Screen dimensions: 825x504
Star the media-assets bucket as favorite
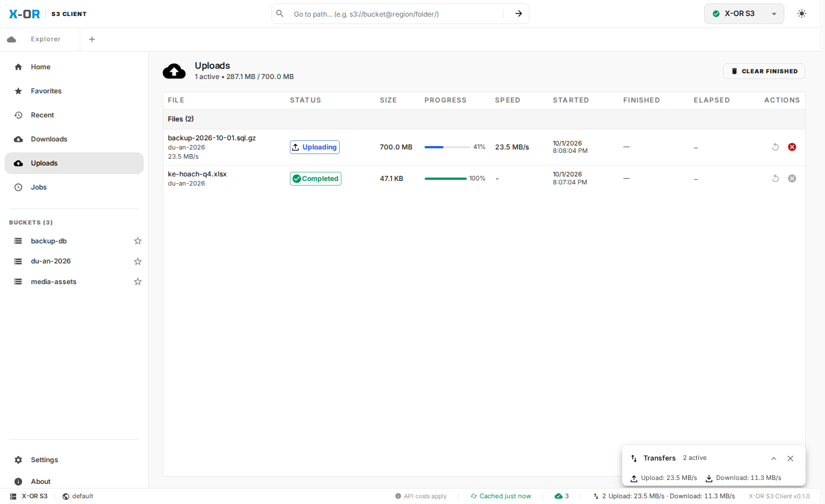pos(137,282)
